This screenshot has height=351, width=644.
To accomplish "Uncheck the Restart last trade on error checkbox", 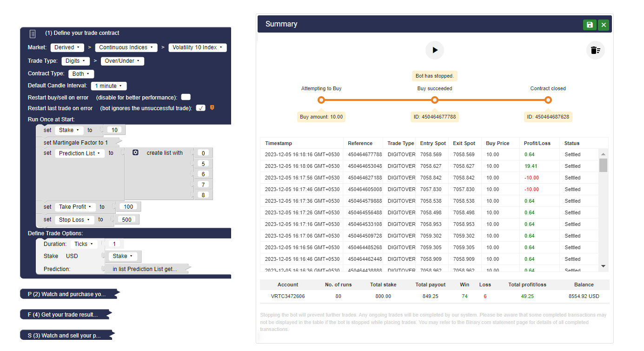I will click(x=200, y=107).
